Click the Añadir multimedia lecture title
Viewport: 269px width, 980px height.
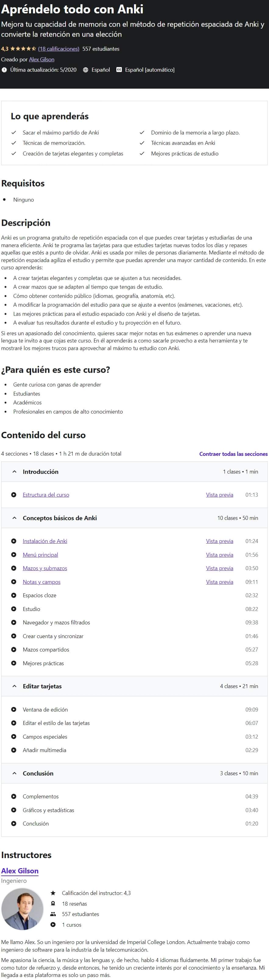44,750
